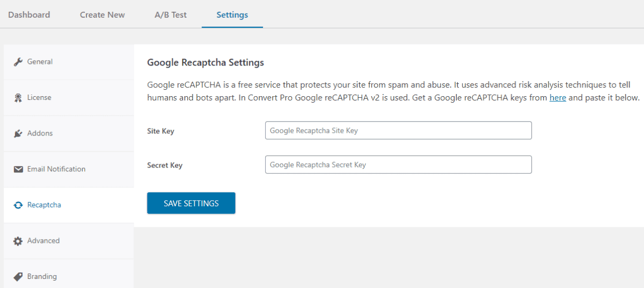Open the A/B Test tab
The height and width of the screenshot is (288, 644).
click(x=171, y=15)
